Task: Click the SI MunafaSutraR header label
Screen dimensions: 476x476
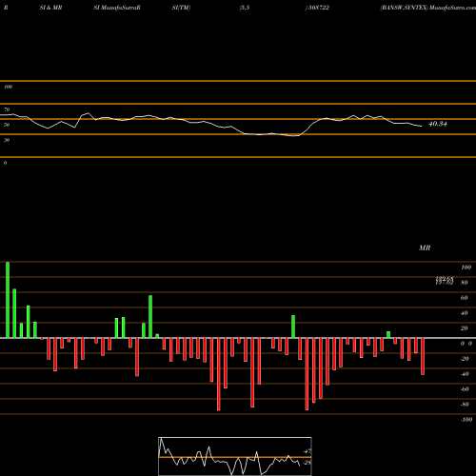Action: point(117,8)
